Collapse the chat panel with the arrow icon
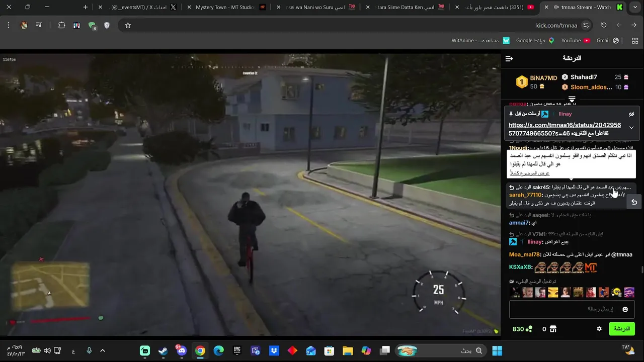644x362 pixels. coord(509,59)
